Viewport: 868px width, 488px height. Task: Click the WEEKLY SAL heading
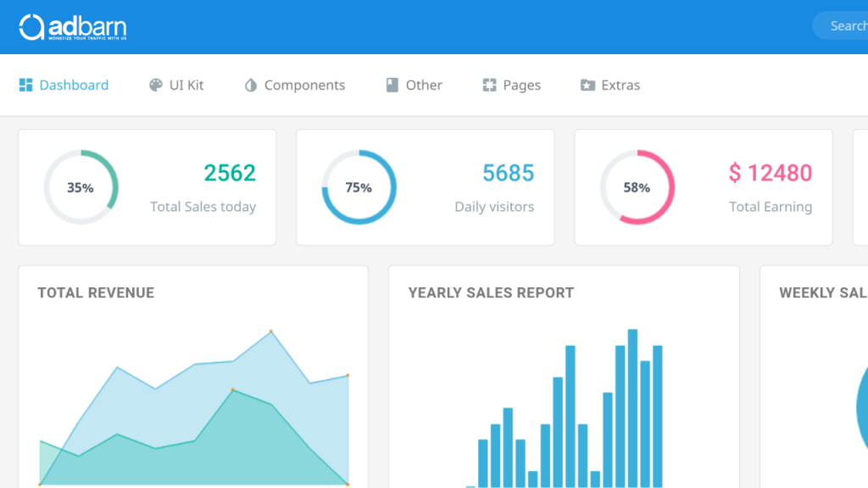823,292
